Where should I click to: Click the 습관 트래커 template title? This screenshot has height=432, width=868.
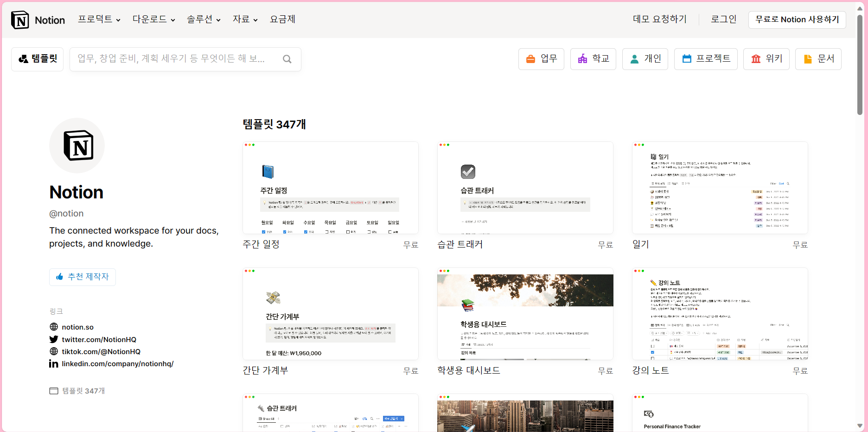460,244
